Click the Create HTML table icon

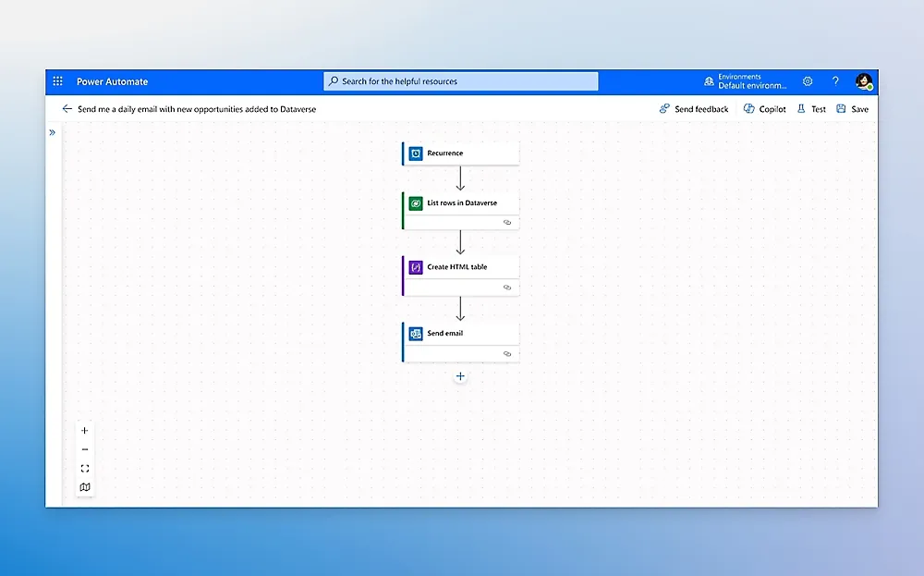coord(416,267)
